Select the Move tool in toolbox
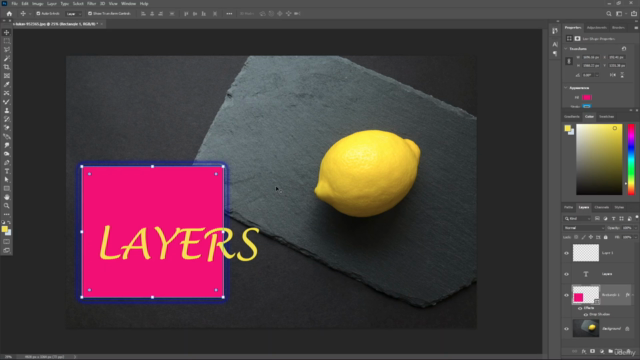The image size is (640, 360). tap(7, 32)
